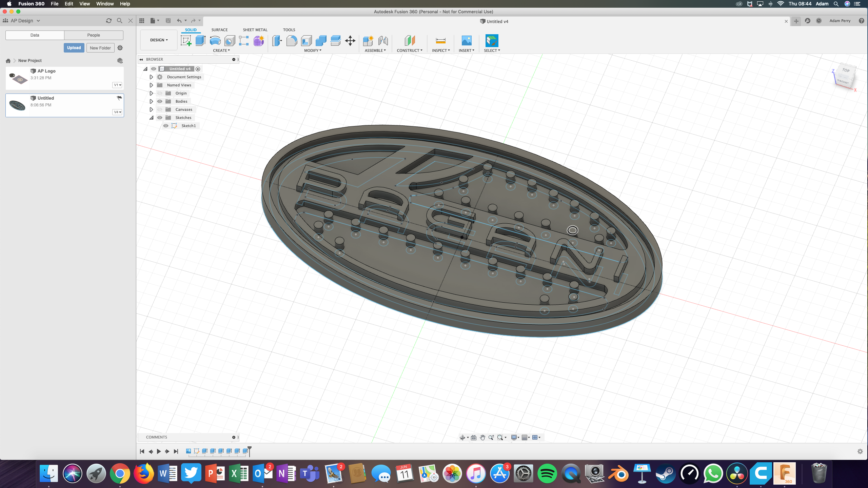This screenshot has height=488, width=868.
Task: Open the CREATE dropdown menu
Action: [x=221, y=50]
